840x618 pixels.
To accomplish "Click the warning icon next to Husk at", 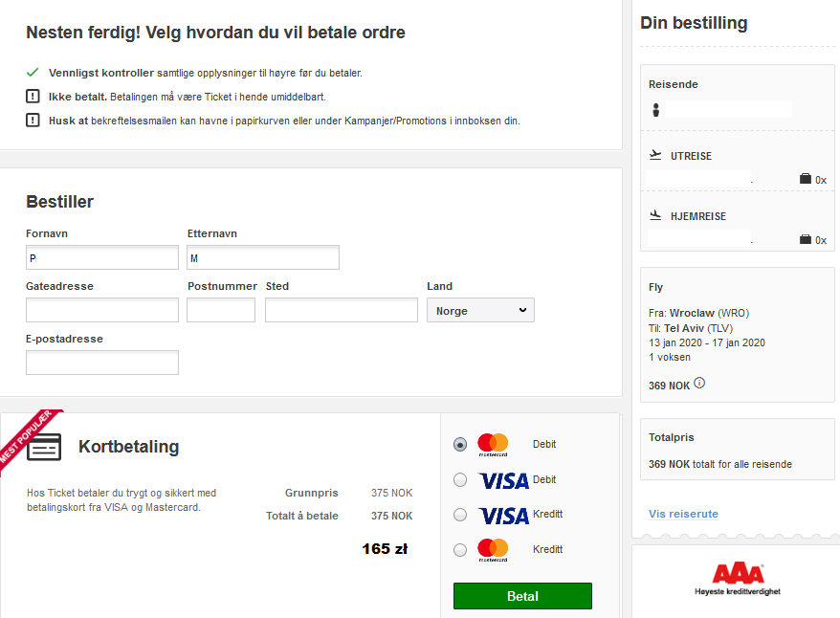I will click(33, 120).
